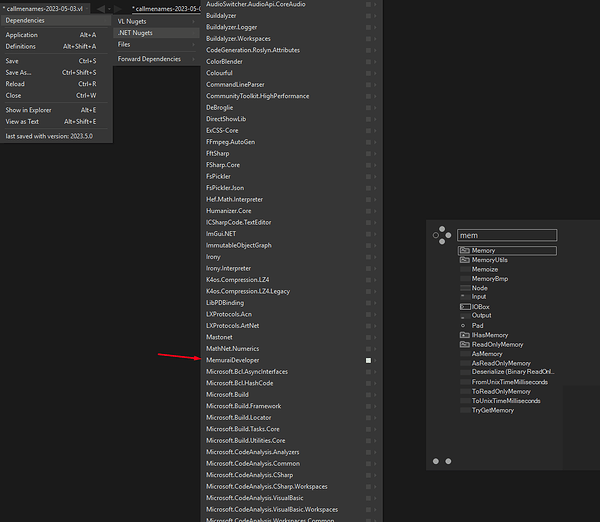This screenshot has height=522, width=600.
Task: Expand the DeBroglie submenu arrow
Action: point(375,108)
